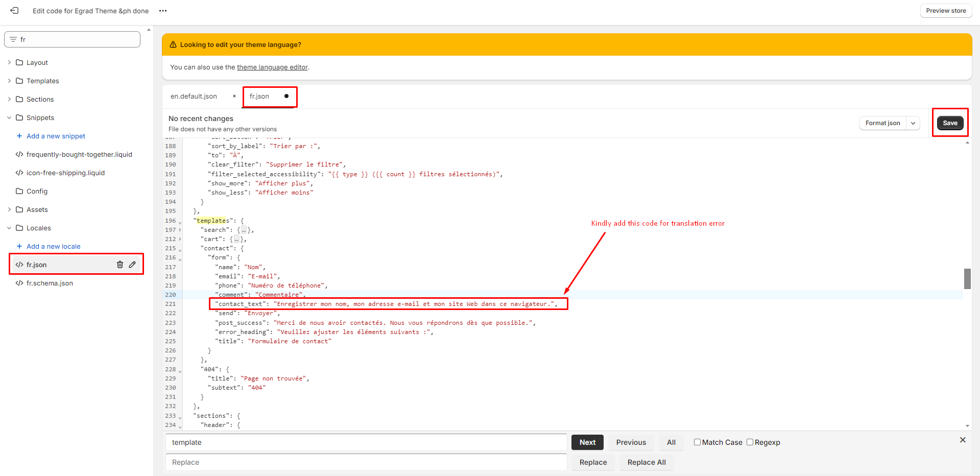Click the Sections folder icon

[19, 99]
